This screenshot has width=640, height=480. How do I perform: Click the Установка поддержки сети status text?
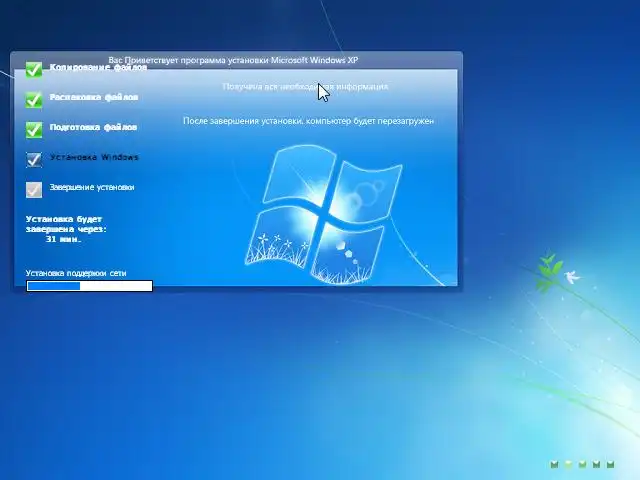76,273
